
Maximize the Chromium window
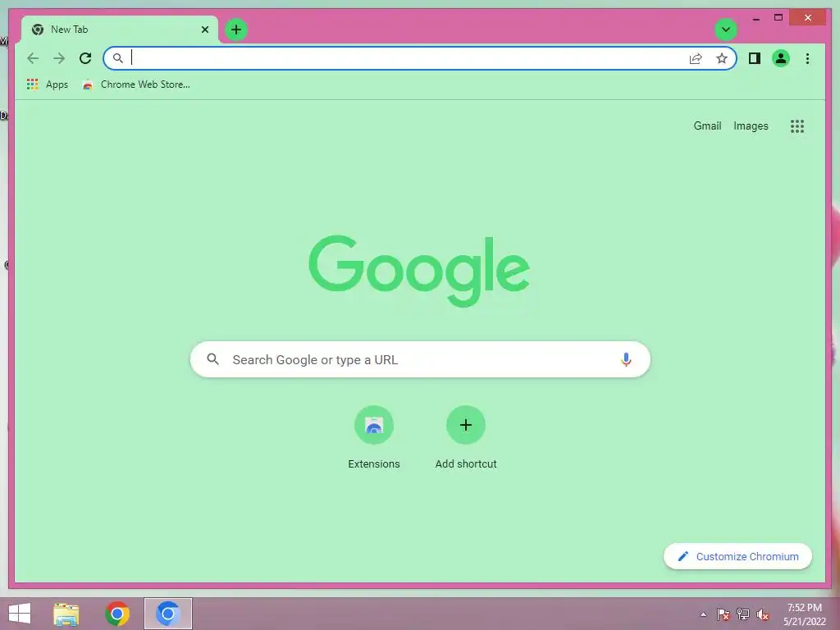[x=778, y=18]
